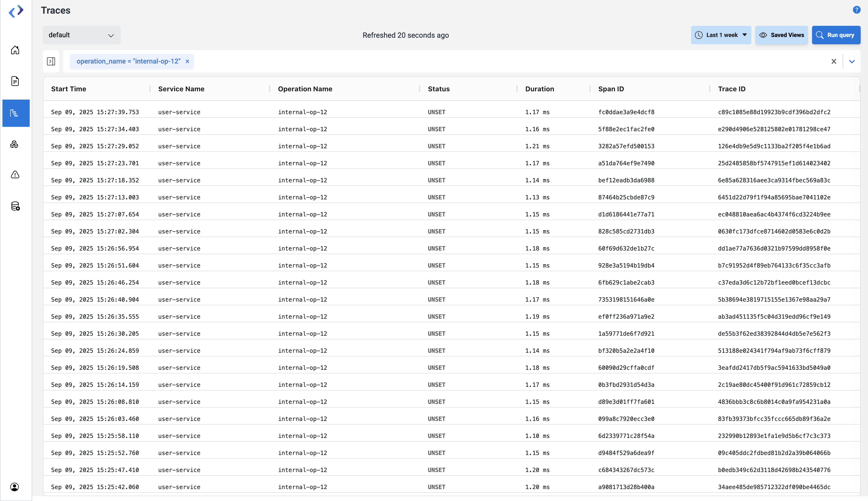Clear all query filters
Screen dimensions: 868x501
[834, 61]
